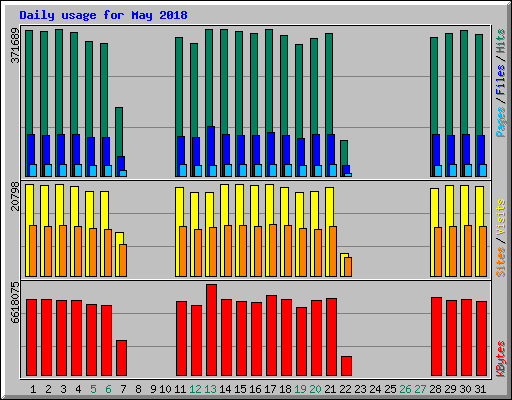The width and height of the screenshot is (512, 400).
Task: Click day label 7 on the x-axis
Action: point(123,389)
